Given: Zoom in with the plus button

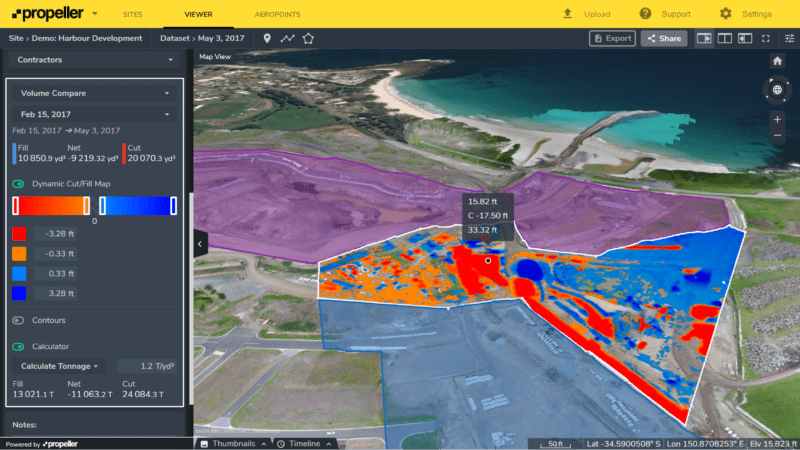Looking at the screenshot, I should 777,119.
